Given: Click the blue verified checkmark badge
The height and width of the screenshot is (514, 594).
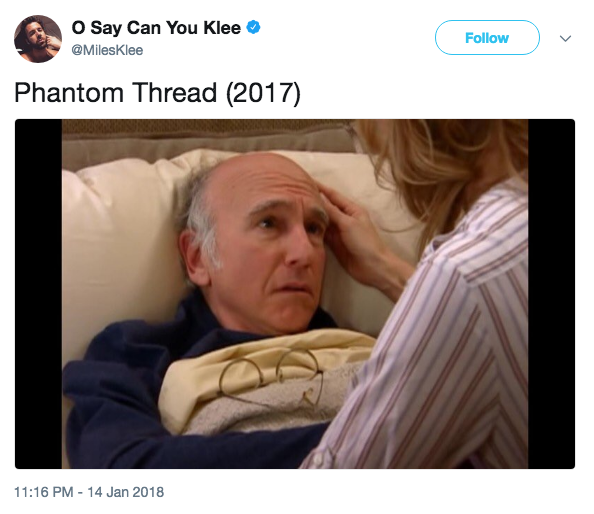Looking at the screenshot, I should 253,28.
